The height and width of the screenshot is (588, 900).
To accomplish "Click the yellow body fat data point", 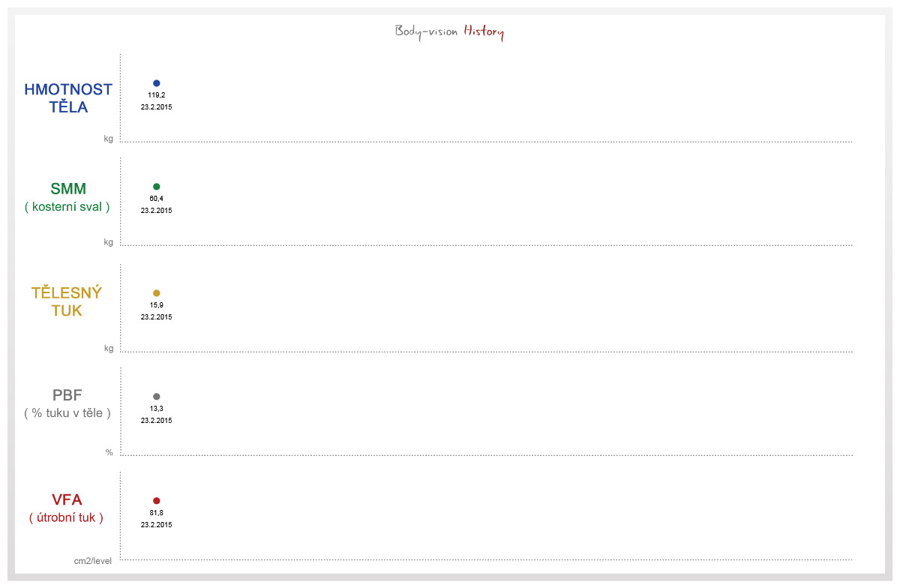I will pyautogui.click(x=157, y=293).
